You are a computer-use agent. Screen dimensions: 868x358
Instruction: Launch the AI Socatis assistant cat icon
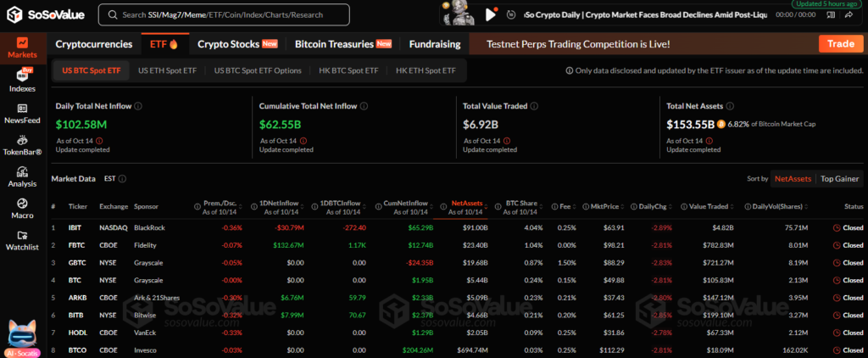pos(20,333)
